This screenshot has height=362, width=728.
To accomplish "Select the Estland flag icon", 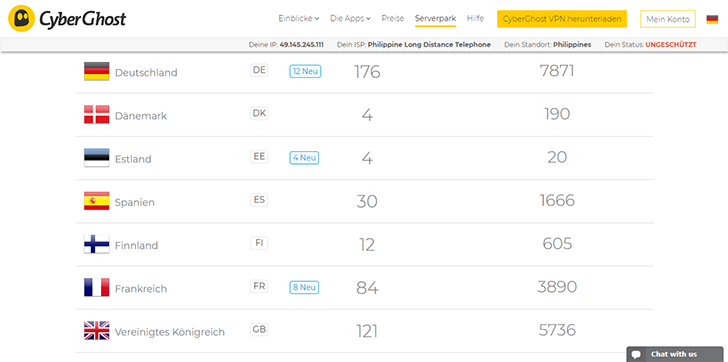I will [97, 158].
